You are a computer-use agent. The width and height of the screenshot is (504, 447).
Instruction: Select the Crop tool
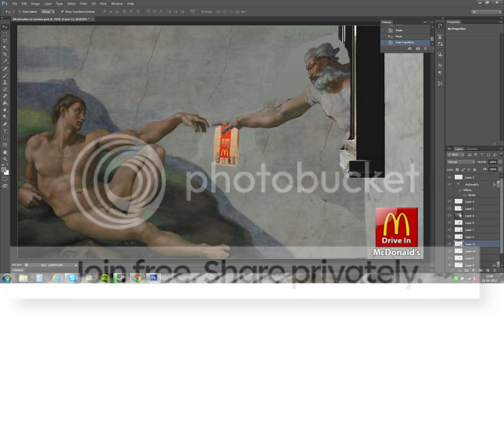pos(5,55)
